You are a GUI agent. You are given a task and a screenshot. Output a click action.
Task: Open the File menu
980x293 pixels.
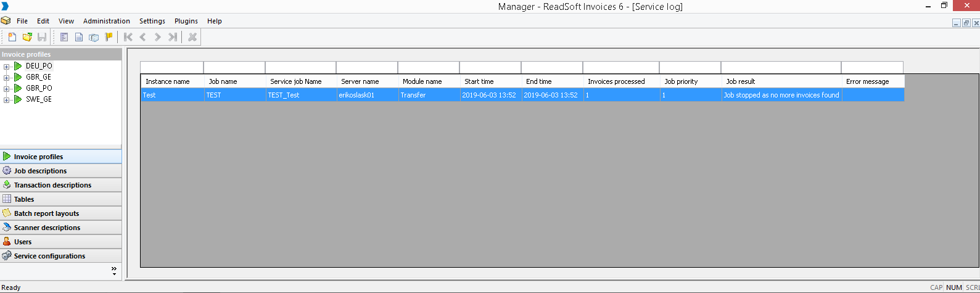pyautogui.click(x=22, y=21)
